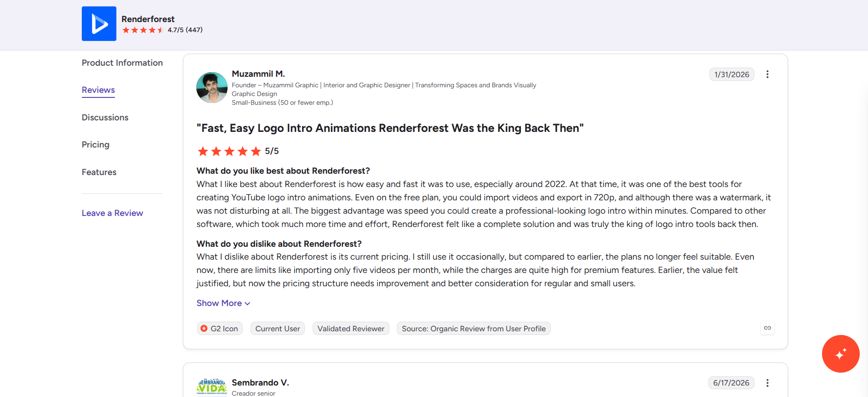Expand review with Show More
Image resolution: width=868 pixels, height=397 pixels.
(x=223, y=303)
